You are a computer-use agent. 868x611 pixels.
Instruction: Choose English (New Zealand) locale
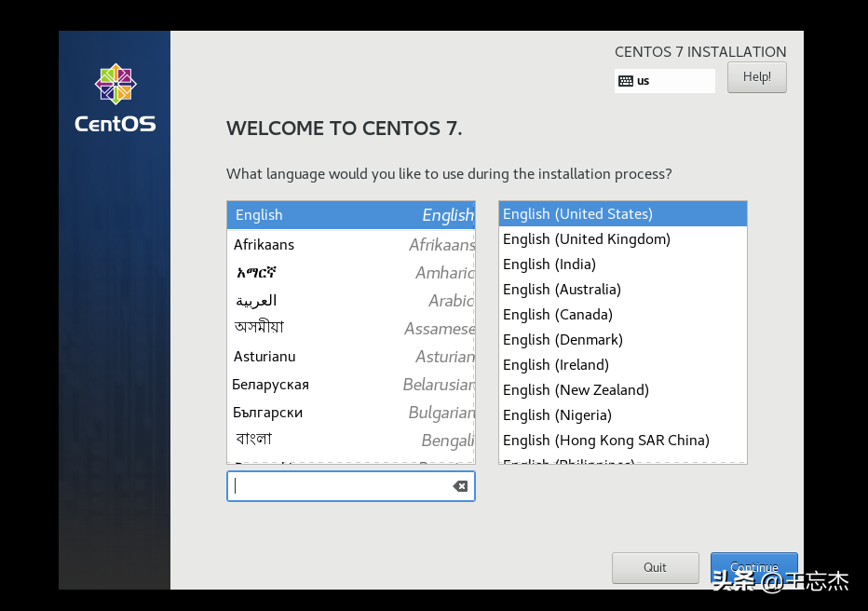pos(623,390)
